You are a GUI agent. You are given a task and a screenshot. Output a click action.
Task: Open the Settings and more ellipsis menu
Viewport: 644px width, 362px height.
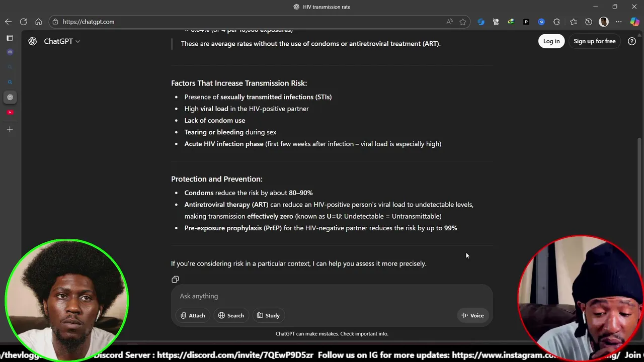click(619, 22)
